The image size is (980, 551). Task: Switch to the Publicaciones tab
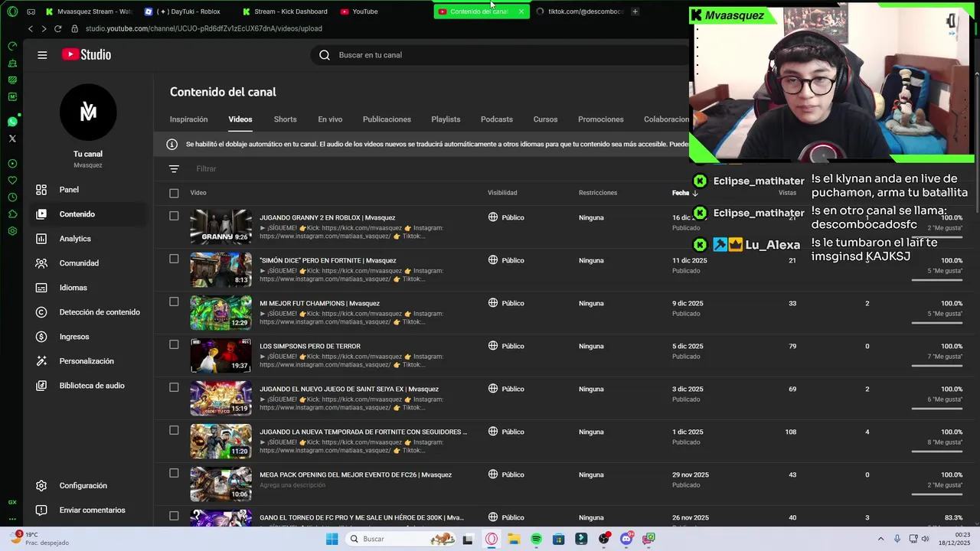pyautogui.click(x=387, y=119)
